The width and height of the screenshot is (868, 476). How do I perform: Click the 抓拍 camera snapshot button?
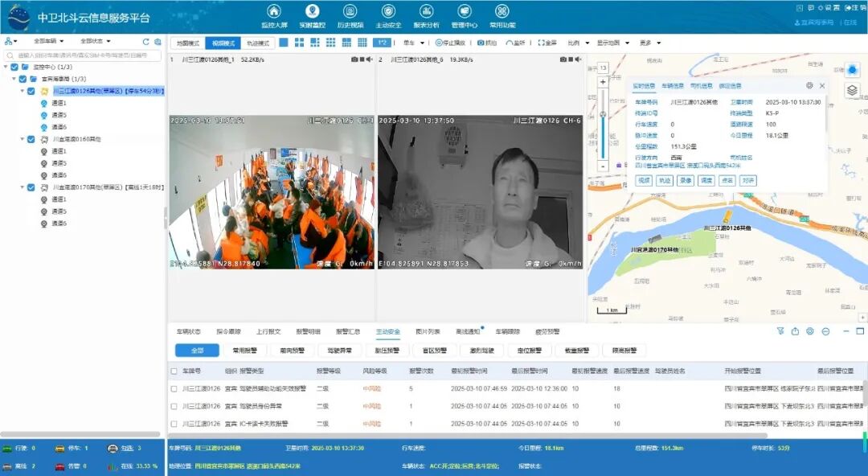pyautogui.click(x=487, y=43)
